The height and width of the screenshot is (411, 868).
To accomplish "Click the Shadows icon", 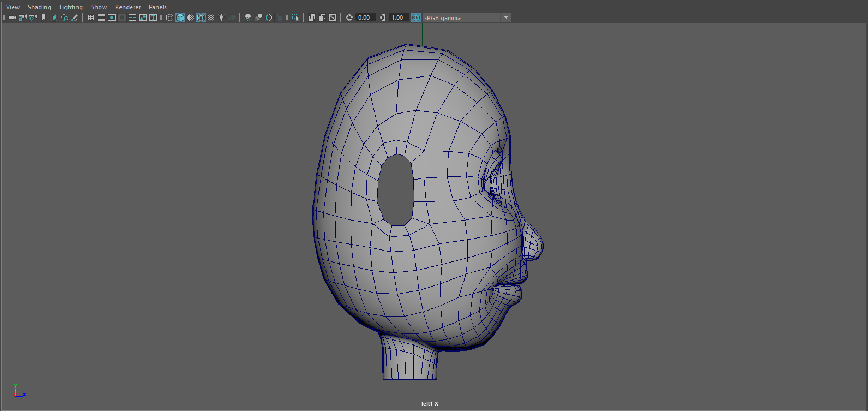I will (232, 17).
